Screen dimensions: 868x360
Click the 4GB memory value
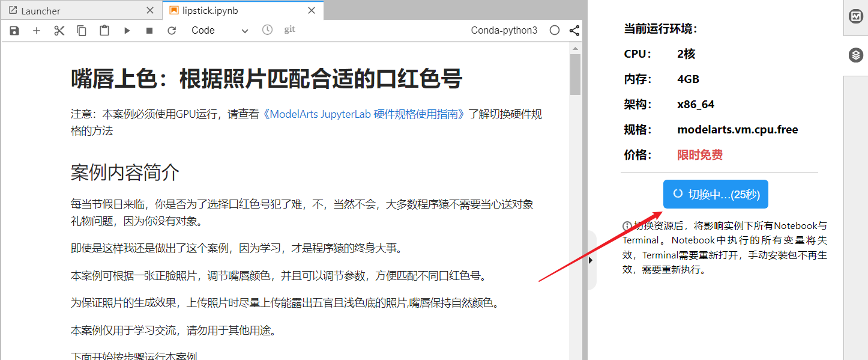click(x=688, y=79)
